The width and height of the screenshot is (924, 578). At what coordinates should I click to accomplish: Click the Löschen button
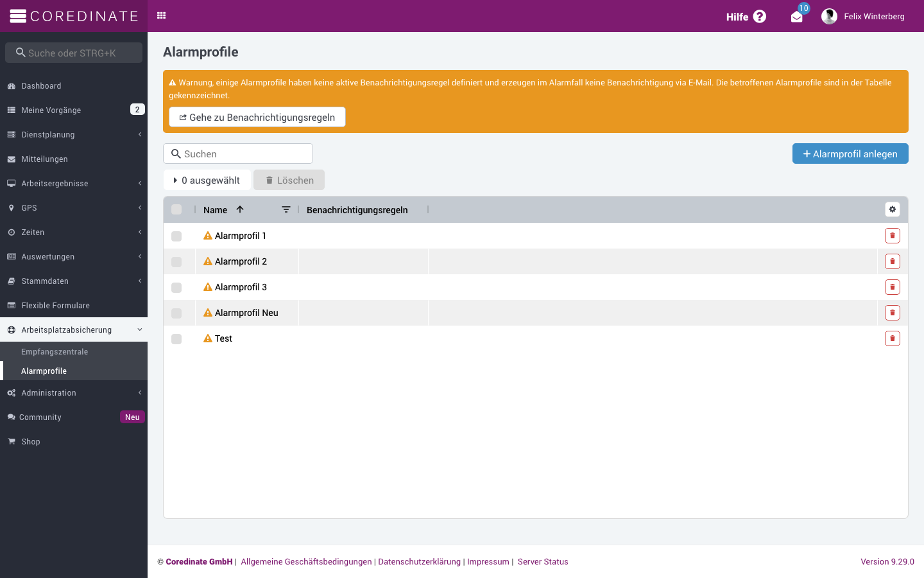pos(289,180)
